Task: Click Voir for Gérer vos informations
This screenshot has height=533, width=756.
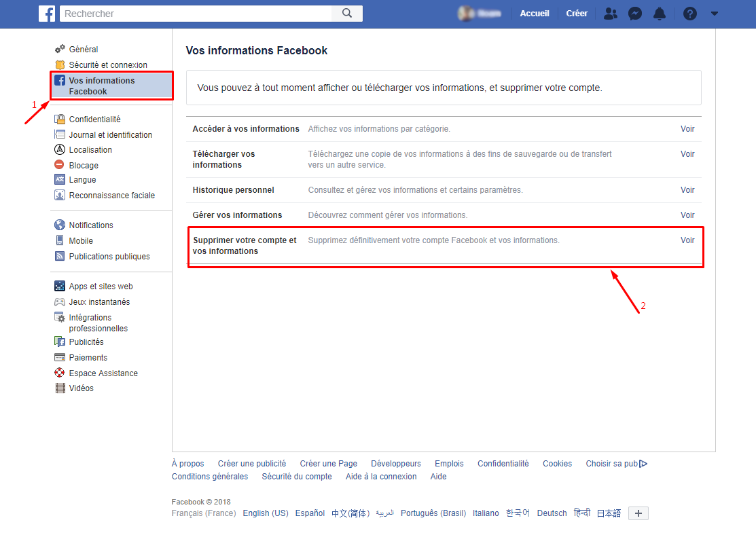Action: (x=687, y=215)
